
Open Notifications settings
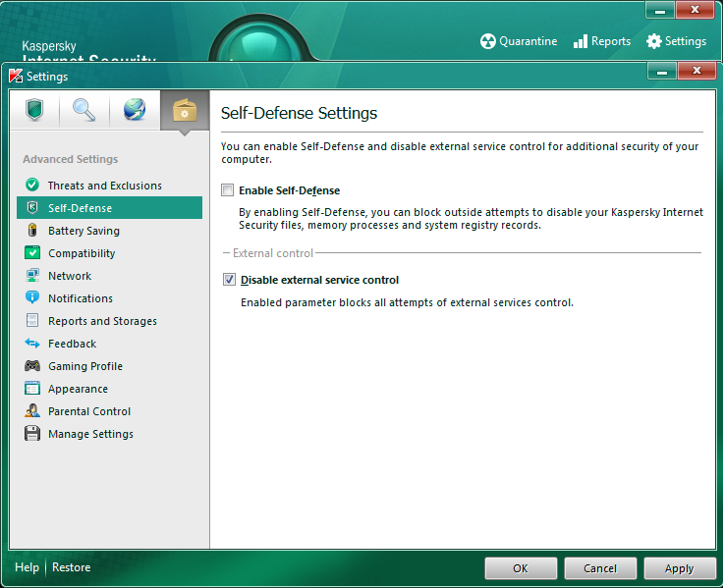tap(109, 298)
